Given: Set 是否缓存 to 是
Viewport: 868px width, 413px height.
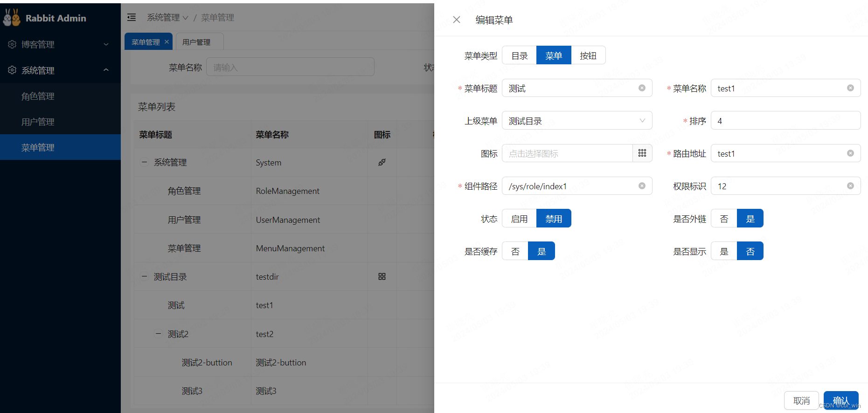Looking at the screenshot, I should (542, 251).
